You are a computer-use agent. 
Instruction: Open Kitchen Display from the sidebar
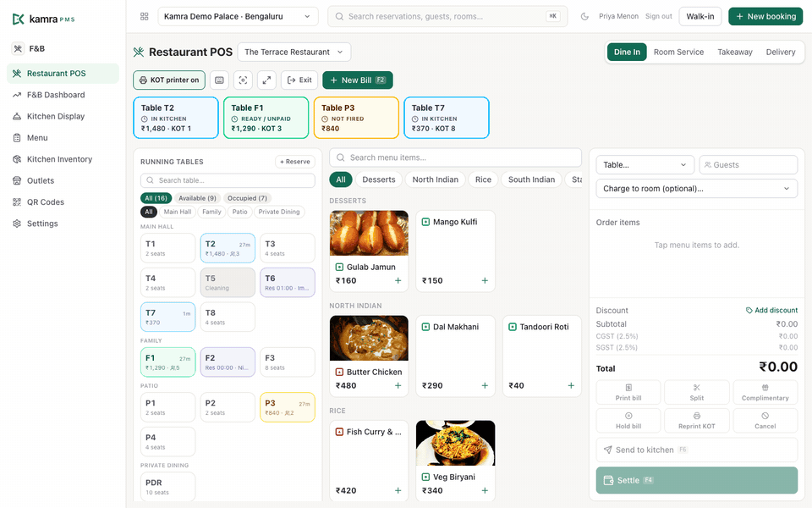(x=63, y=117)
